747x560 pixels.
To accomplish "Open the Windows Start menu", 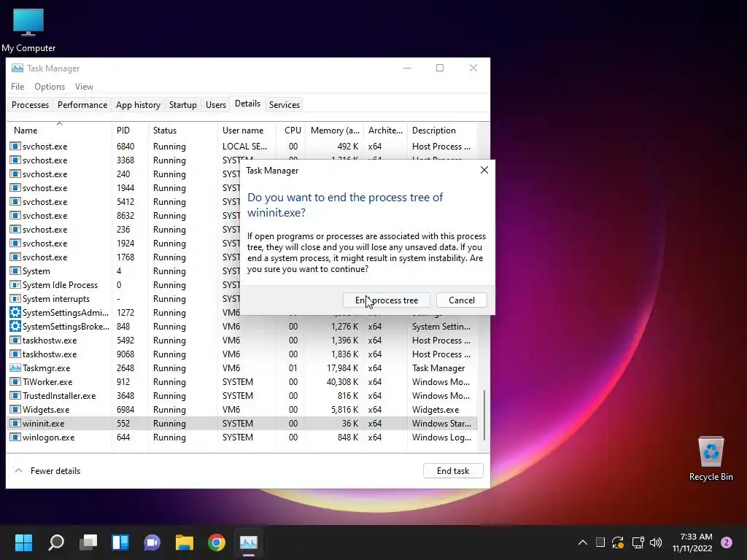I will 23,542.
